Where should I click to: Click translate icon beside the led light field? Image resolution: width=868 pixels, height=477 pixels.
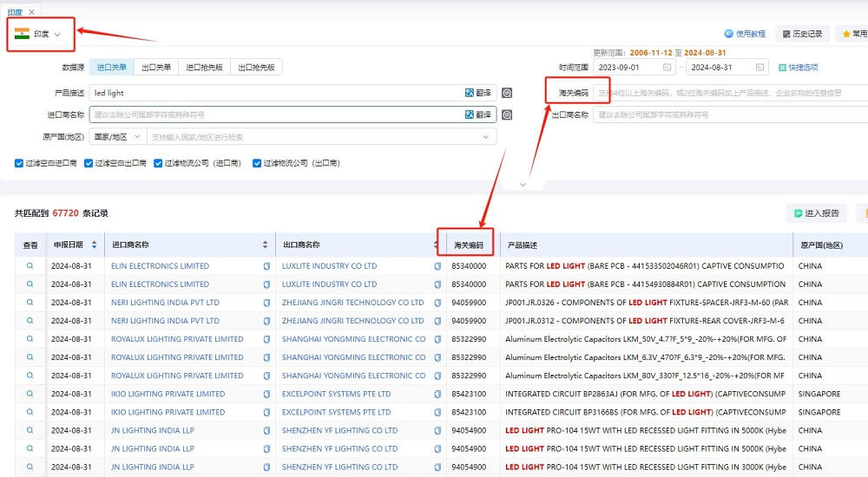[477, 93]
